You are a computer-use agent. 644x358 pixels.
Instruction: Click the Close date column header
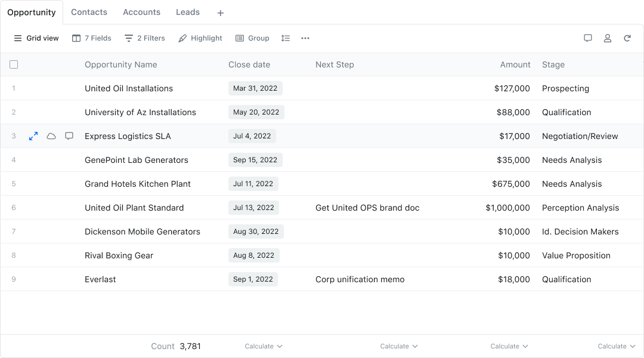[x=249, y=64]
